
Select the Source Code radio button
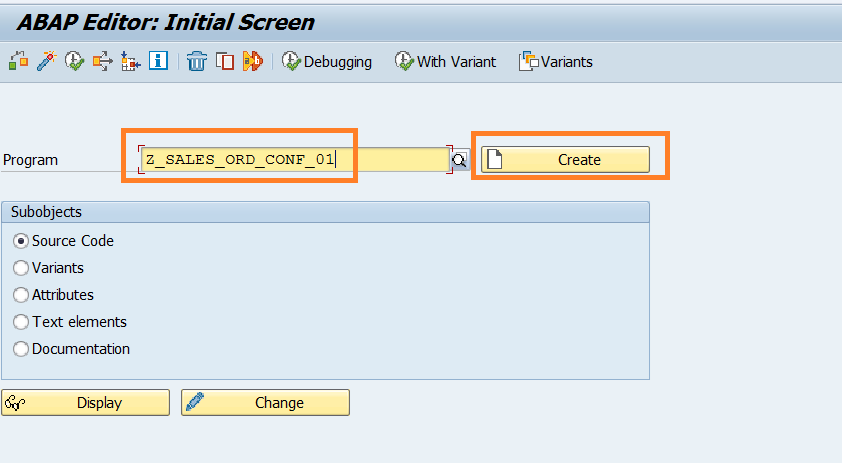tap(21, 241)
